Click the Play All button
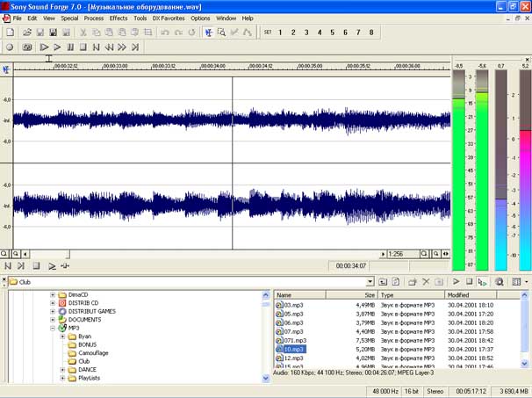 44,47
